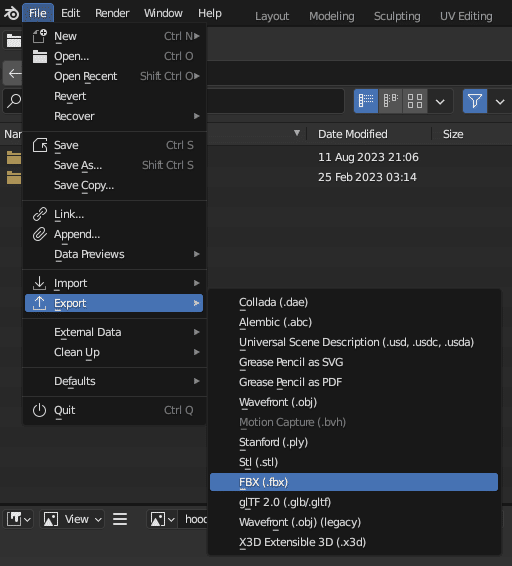Click the Blender logo icon
Viewport: 512px width, 566px height.
click(x=11, y=13)
